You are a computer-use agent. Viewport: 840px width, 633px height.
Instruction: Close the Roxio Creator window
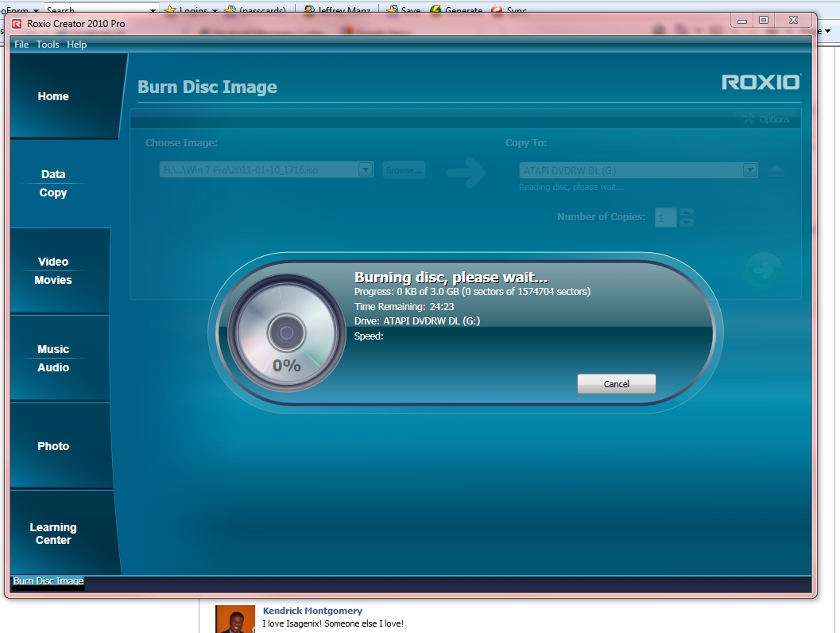pos(793,21)
